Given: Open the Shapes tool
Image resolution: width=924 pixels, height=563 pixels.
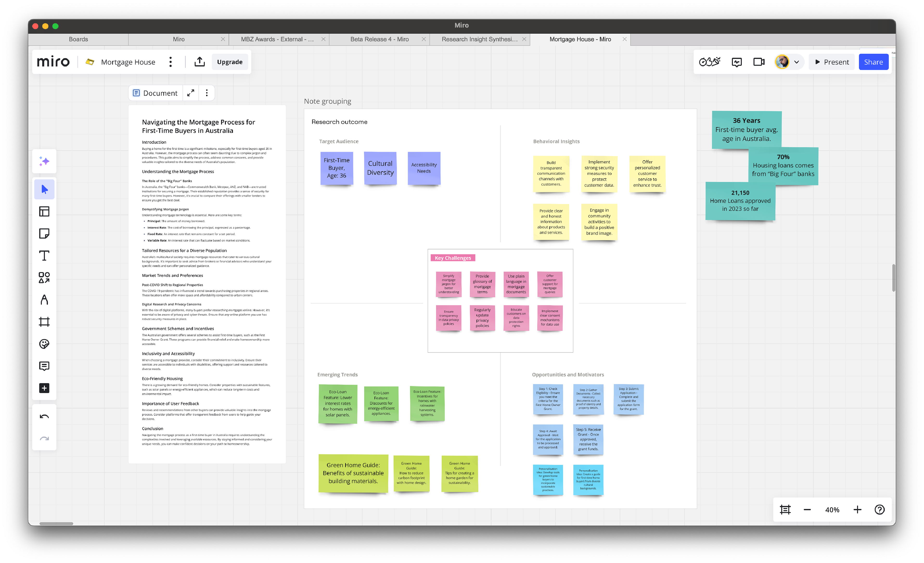Looking at the screenshot, I should 44,278.
